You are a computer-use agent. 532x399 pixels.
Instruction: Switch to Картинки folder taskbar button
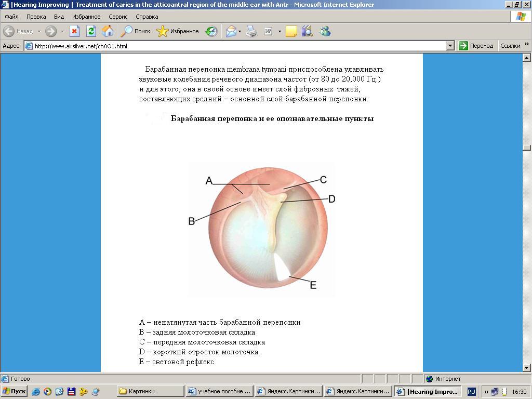150,391
